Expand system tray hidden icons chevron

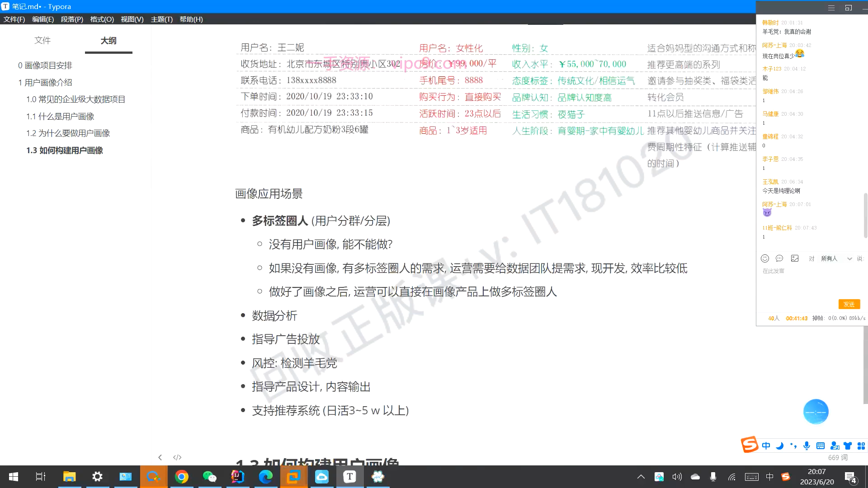click(x=641, y=477)
